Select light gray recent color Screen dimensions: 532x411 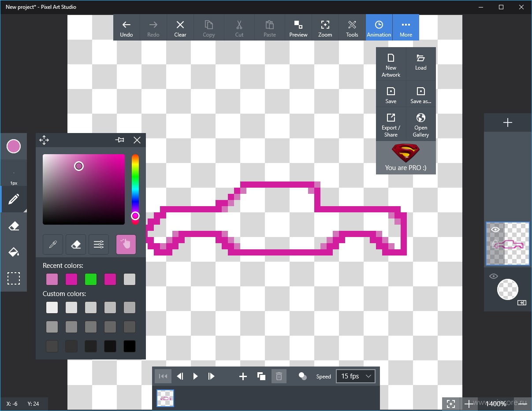click(130, 279)
